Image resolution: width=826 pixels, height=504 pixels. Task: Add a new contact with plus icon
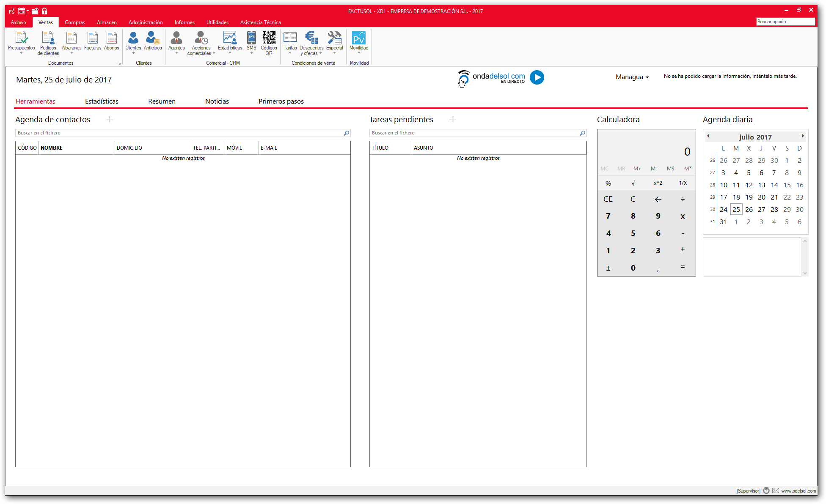[110, 119]
